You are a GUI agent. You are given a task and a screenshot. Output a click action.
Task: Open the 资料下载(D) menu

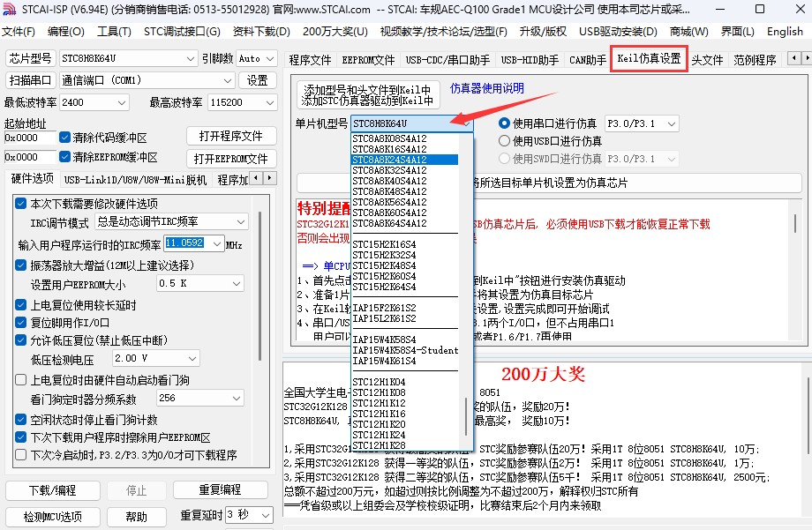[261, 32]
